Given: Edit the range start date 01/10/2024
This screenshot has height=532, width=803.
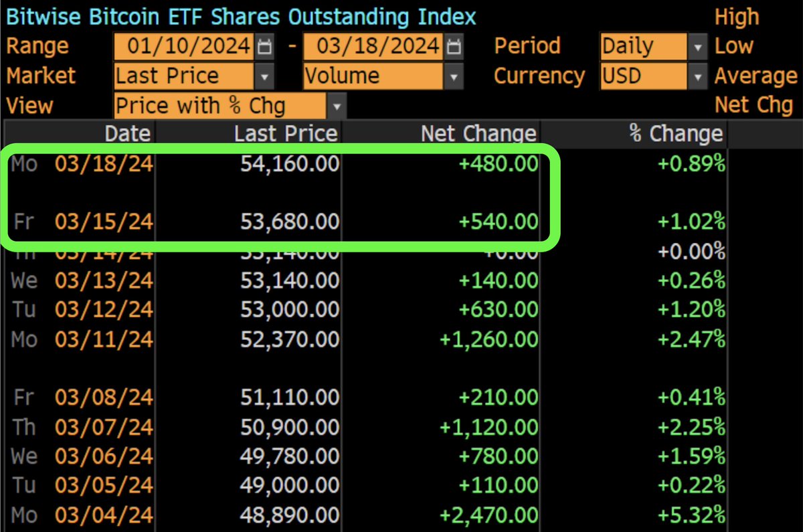Looking at the screenshot, I should point(185,47).
